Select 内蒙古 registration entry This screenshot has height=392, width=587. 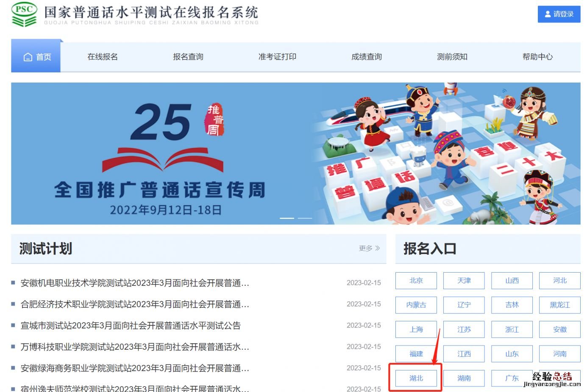point(416,305)
